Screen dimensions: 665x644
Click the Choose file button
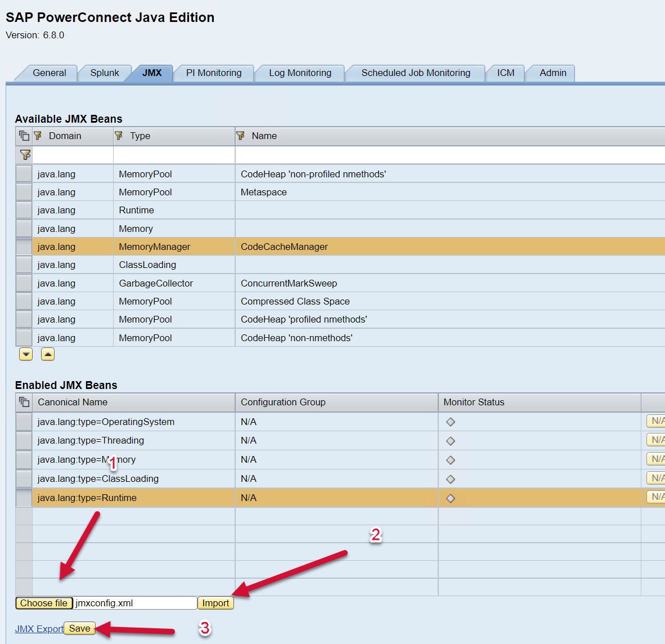44,603
